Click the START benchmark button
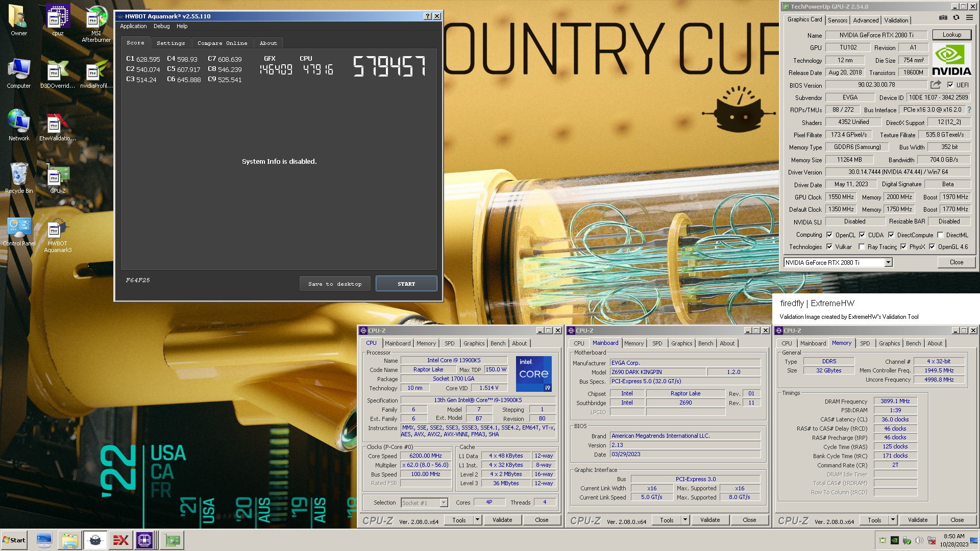The image size is (980, 551). coord(406,284)
